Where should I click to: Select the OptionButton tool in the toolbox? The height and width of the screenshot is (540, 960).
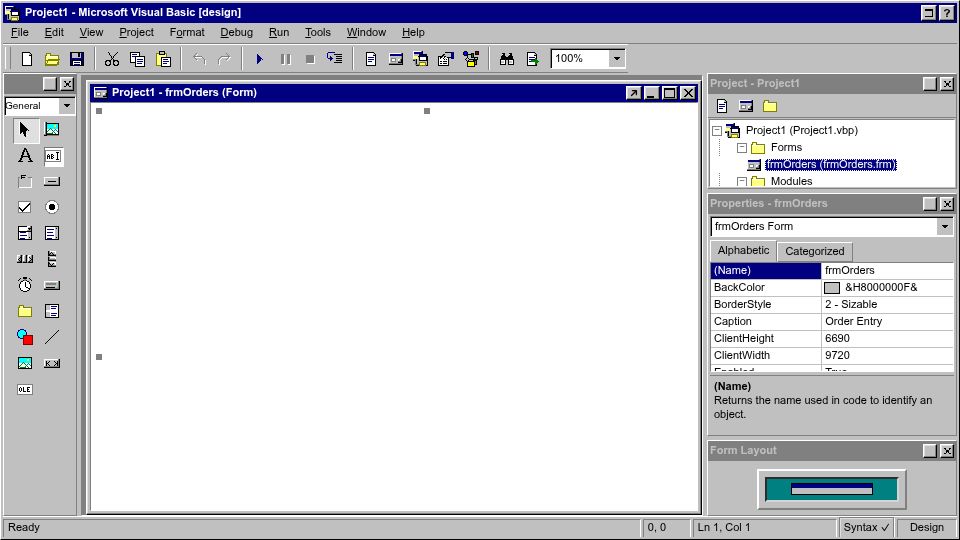pyautogui.click(x=52, y=207)
